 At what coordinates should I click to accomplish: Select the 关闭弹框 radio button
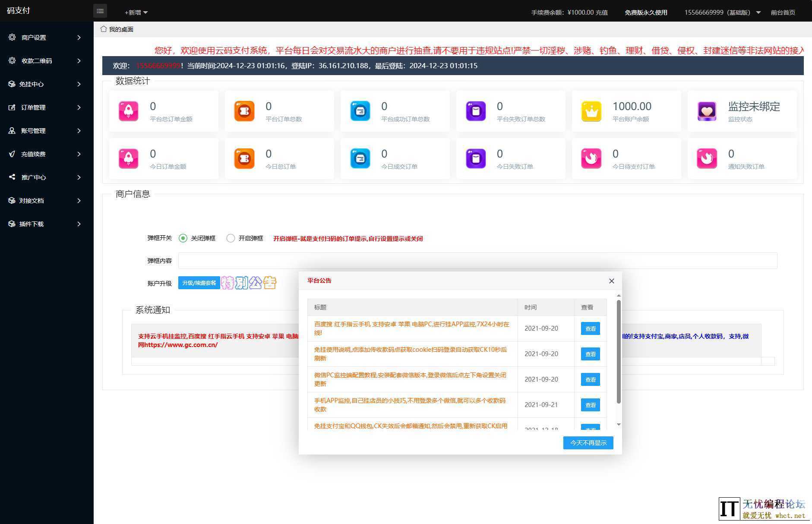pyautogui.click(x=183, y=238)
